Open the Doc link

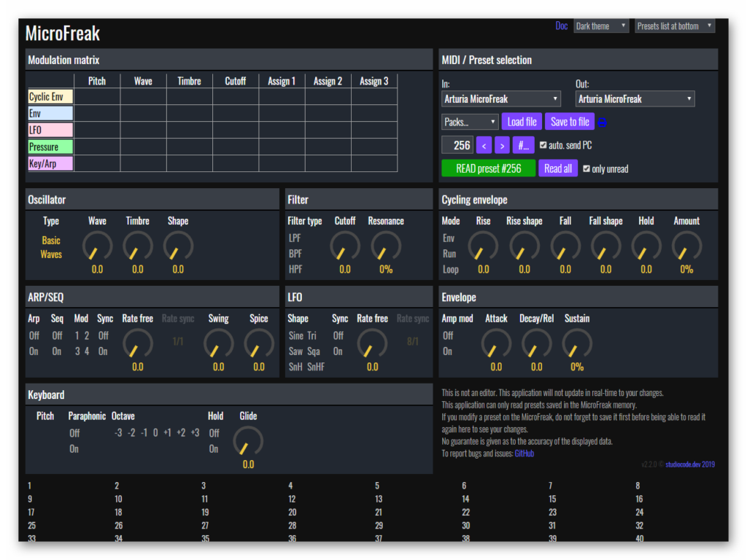561,26
